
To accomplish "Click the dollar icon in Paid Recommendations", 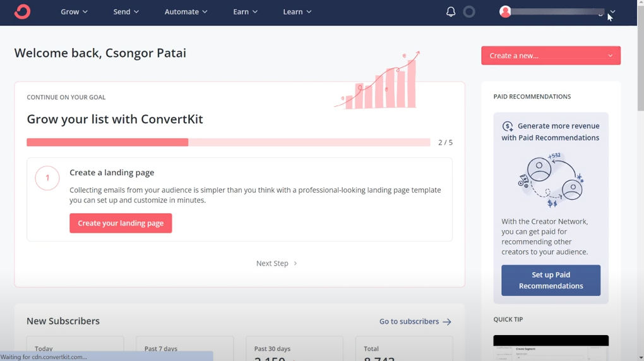I will (508, 126).
